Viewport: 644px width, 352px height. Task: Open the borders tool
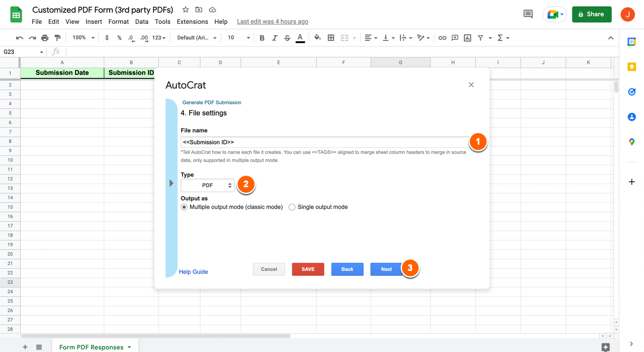pyautogui.click(x=331, y=38)
